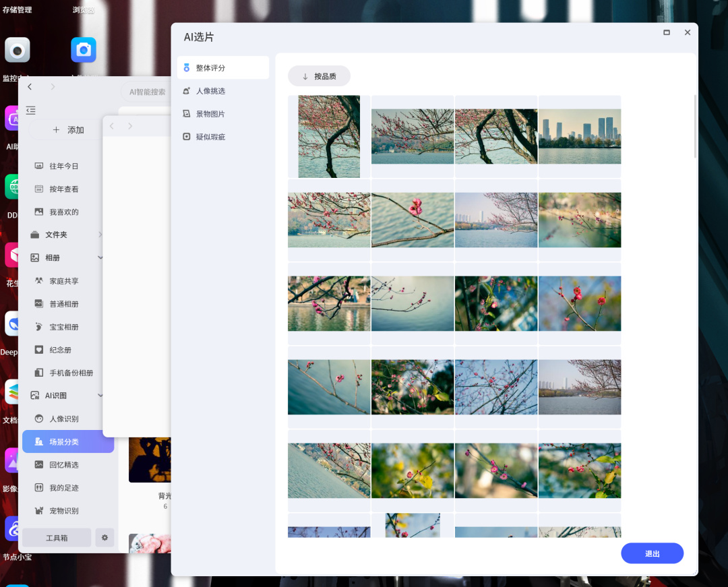Click the AI选片 vertical scrollbar
Viewport: 728px width, 587px height.
(694, 126)
